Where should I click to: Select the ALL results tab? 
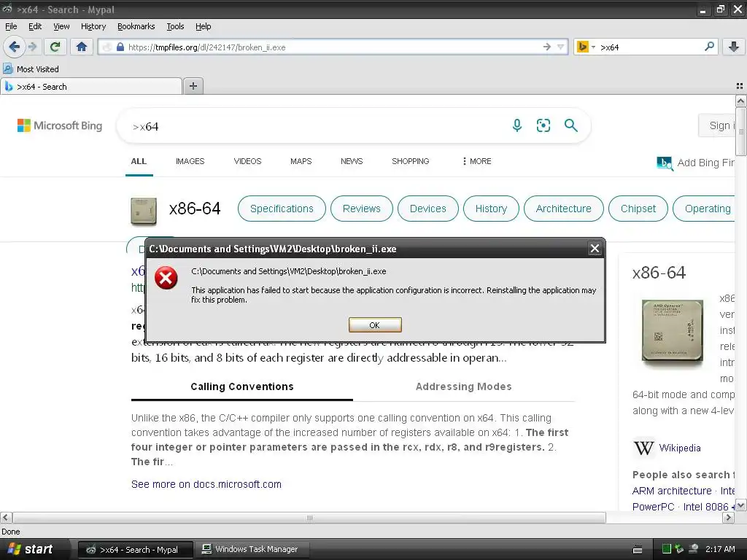[139, 161]
